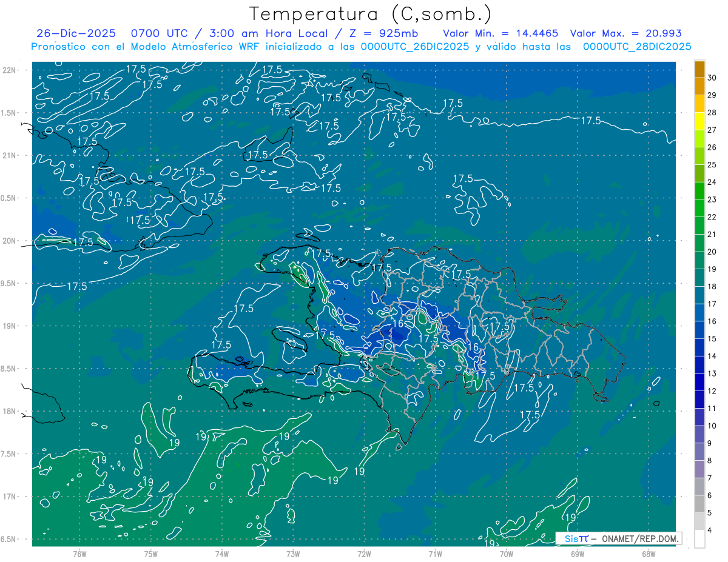Image resolution: width=728 pixels, height=562 pixels.
Task: Click the colorbar scale value "9"
Action: (710, 443)
